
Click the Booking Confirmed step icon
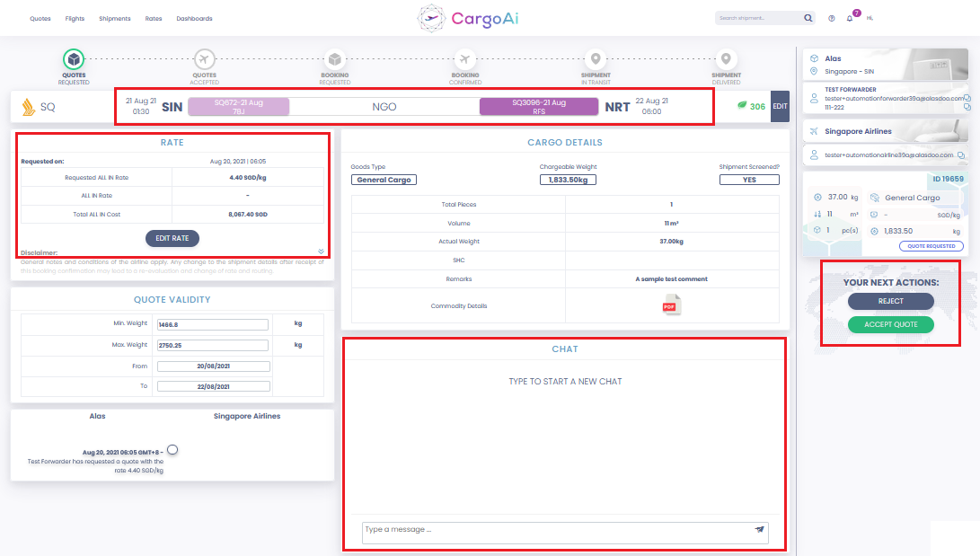[465, 59]
